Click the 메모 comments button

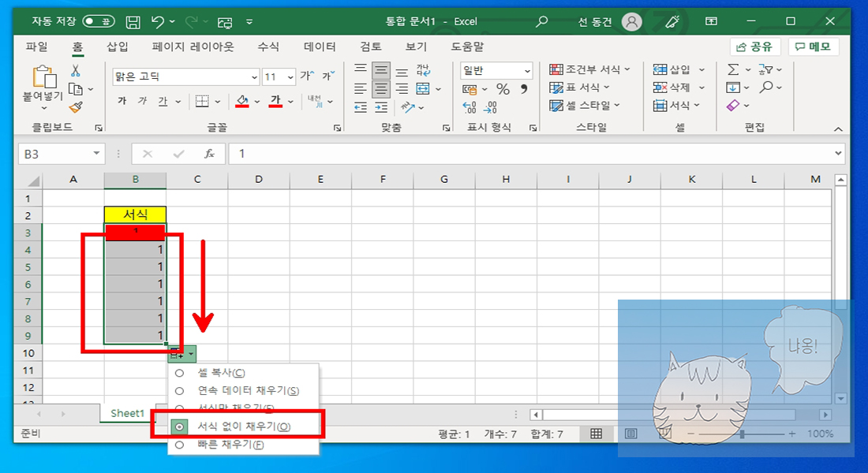(x=814, y=47)
